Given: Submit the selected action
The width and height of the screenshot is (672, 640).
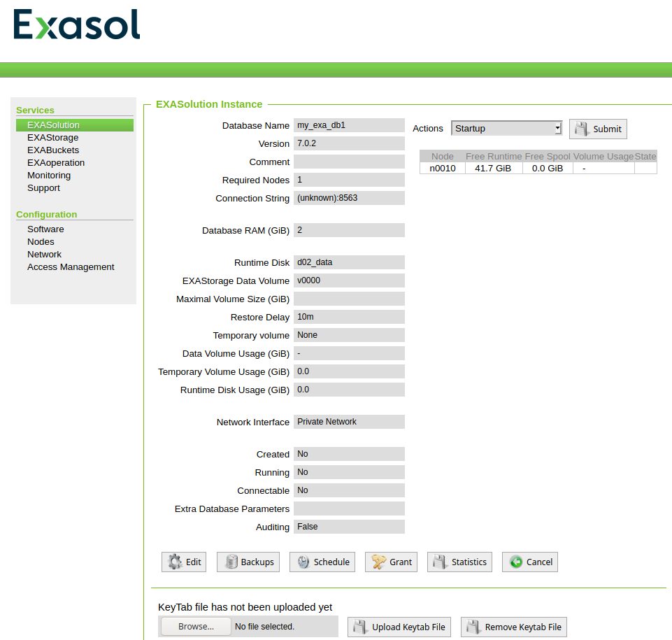Looking at the screenshot, I should 598,129.
